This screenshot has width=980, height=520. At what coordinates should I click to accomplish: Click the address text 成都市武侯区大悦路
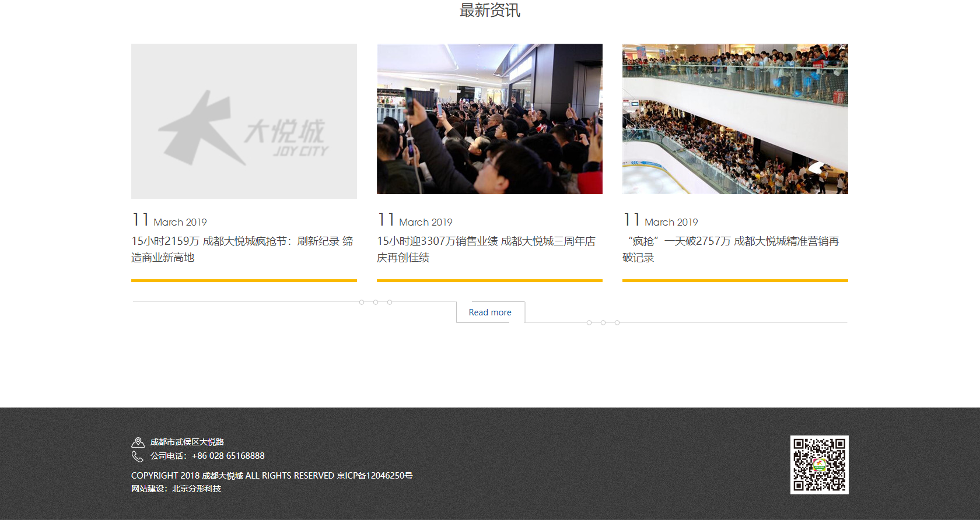pos(187,442)
